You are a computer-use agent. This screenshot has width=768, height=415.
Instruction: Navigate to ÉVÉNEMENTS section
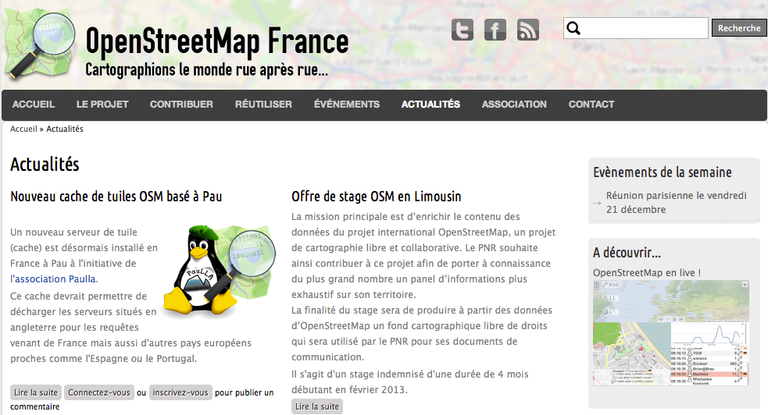tap(346, 104)
